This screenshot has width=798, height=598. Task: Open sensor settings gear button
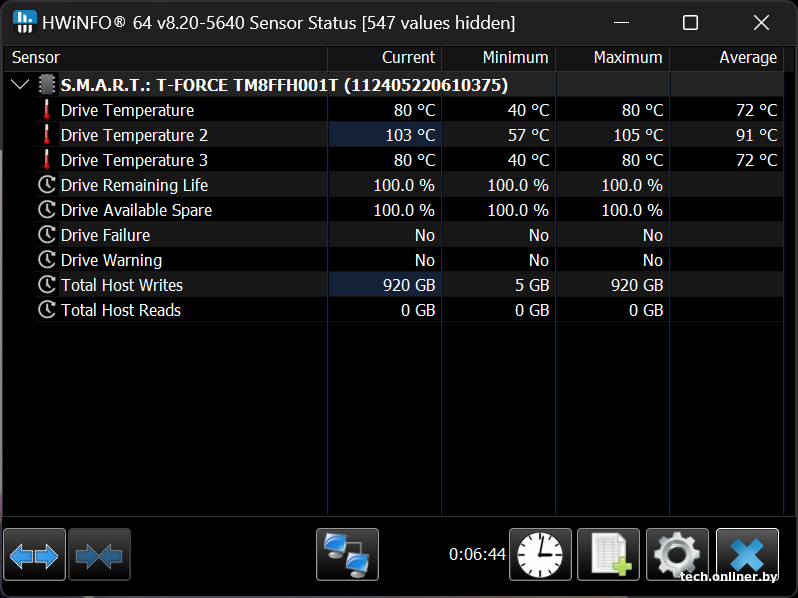point(677,555)
